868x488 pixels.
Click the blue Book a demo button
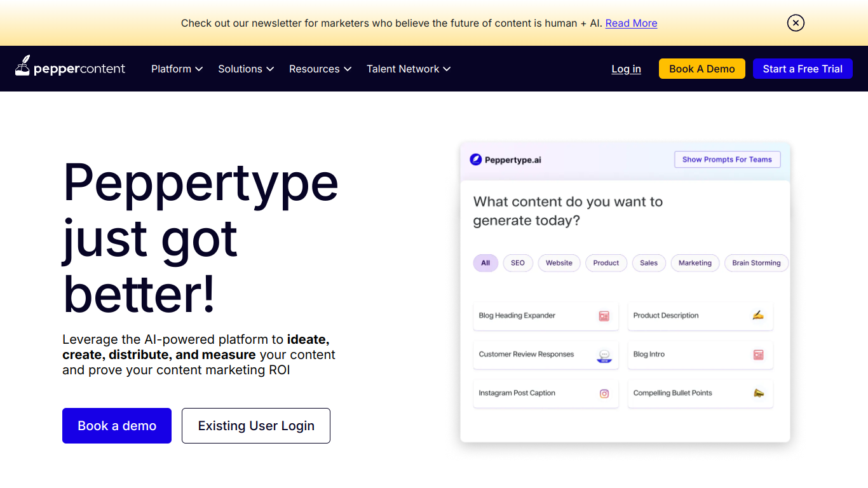[x=117, y=426]
